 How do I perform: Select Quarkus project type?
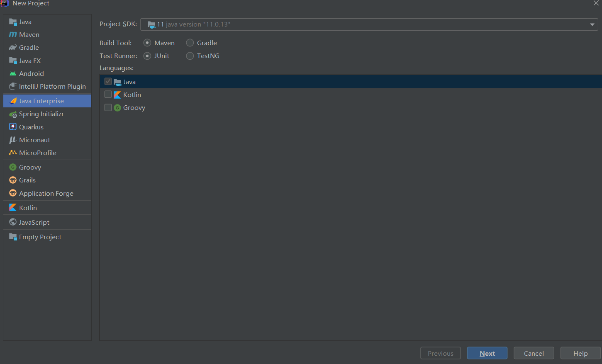[47, 127]
